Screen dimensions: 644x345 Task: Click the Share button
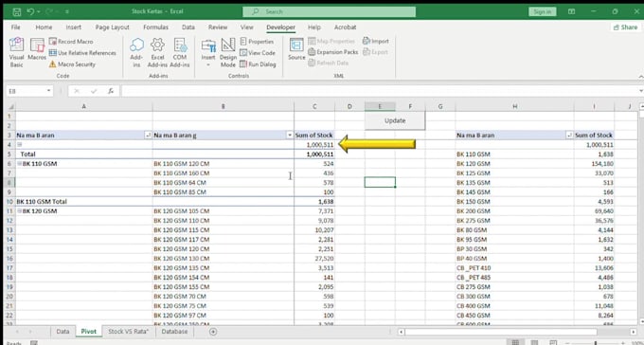tap(625, 27)
